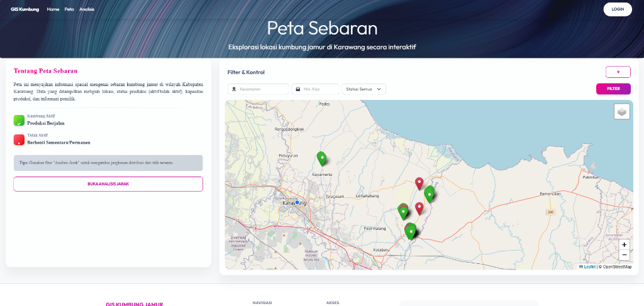This screenshot has width=644, height=306.
Task: Click the Produksi Berjalan legend text
Action: point(45,123)
